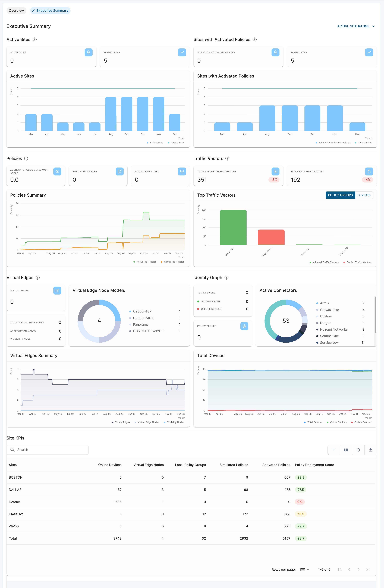Select the Executive Summary tab
384x588 pixels.
pyautogui.click(x=50, y=11)
